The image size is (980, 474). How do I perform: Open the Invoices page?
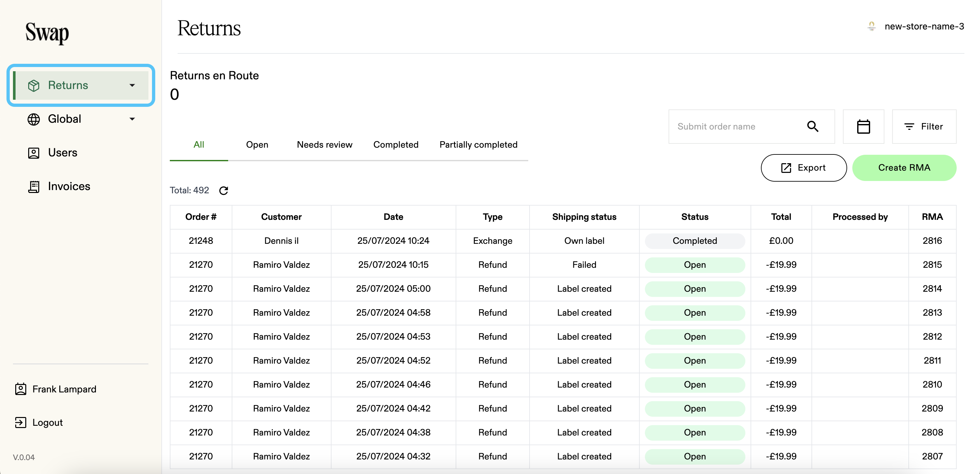(x=69, y=186)
